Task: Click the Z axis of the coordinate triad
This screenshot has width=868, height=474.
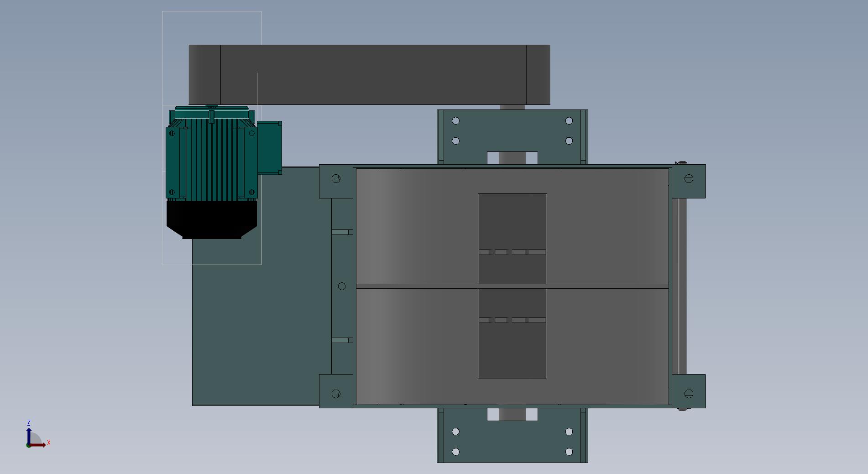Action: [x=29, y=437]
